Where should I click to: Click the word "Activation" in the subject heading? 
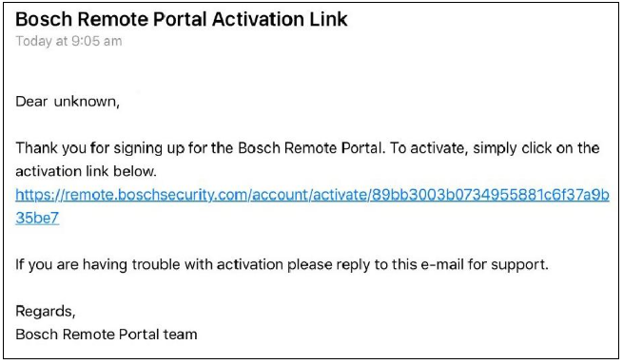259,19
